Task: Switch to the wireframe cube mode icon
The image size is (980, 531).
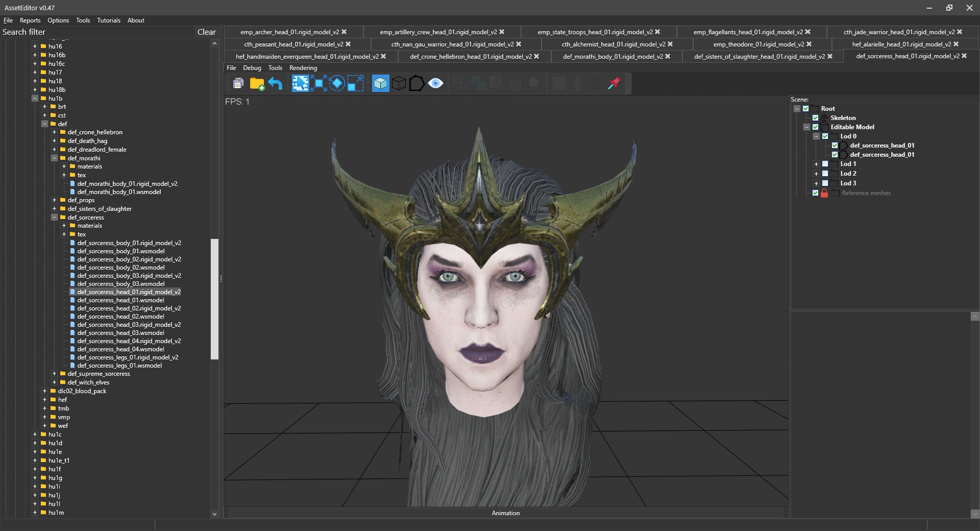Action: coord(399,83)
